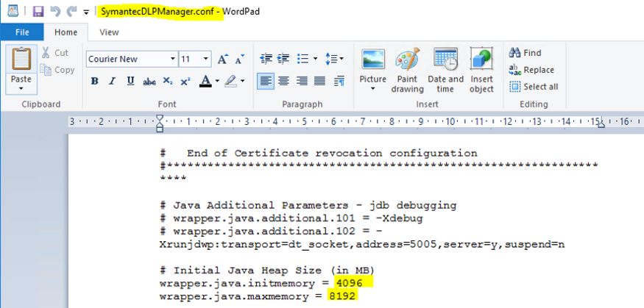Expand the Paste dropdown arrow

[21, 87]
